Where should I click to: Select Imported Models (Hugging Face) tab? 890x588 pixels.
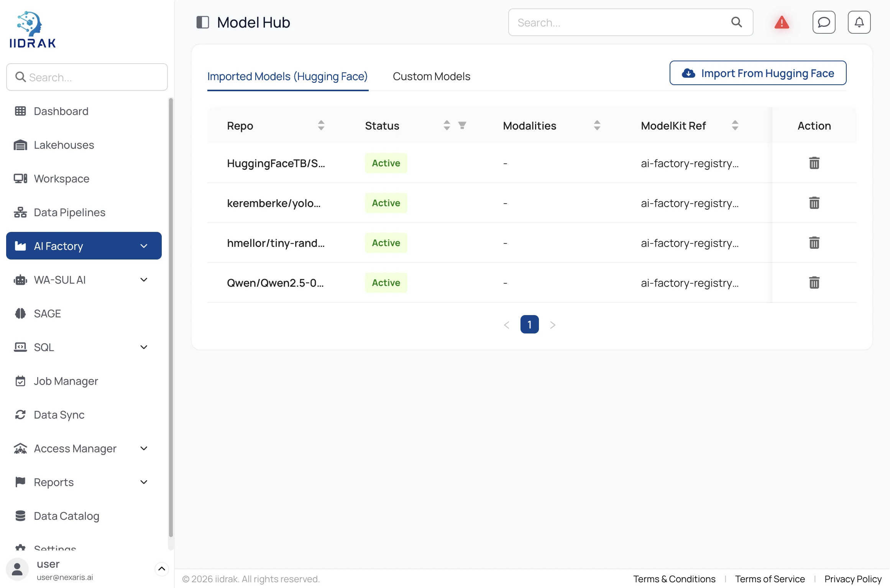coord(287,76)
